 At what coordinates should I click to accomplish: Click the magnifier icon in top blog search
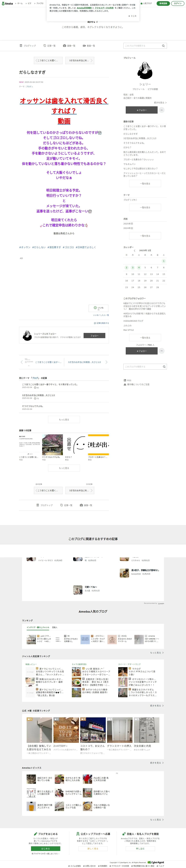point(163,46)
